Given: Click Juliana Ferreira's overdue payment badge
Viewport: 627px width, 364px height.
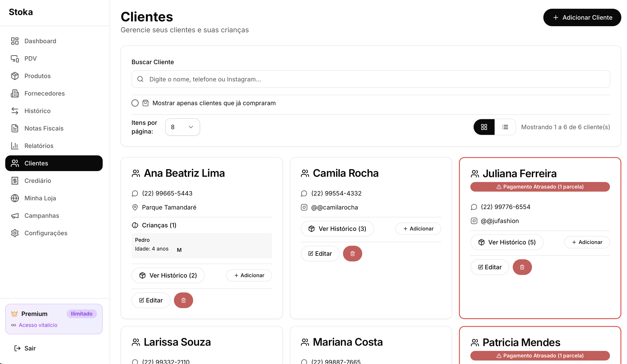Looking at the screenshot, I should tap(540, 187).
